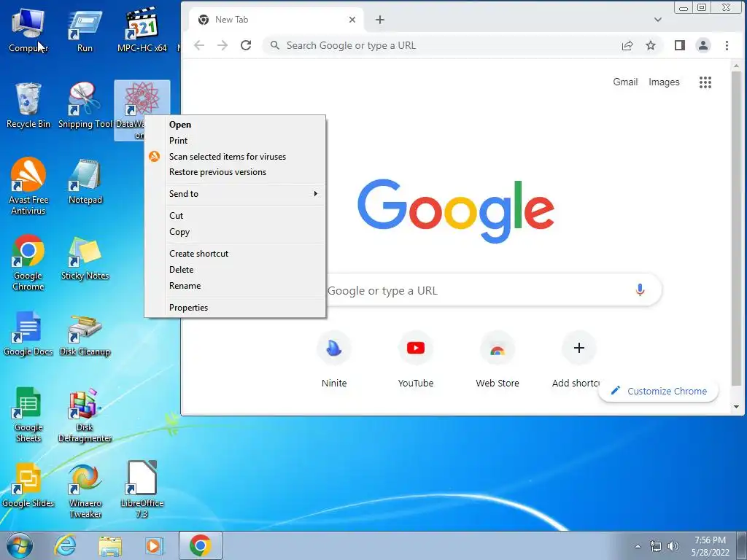Click the Chrome taskbar button
Image resolution: width=747 pixels, height=560 pixels.
click(x=201, y=545)
